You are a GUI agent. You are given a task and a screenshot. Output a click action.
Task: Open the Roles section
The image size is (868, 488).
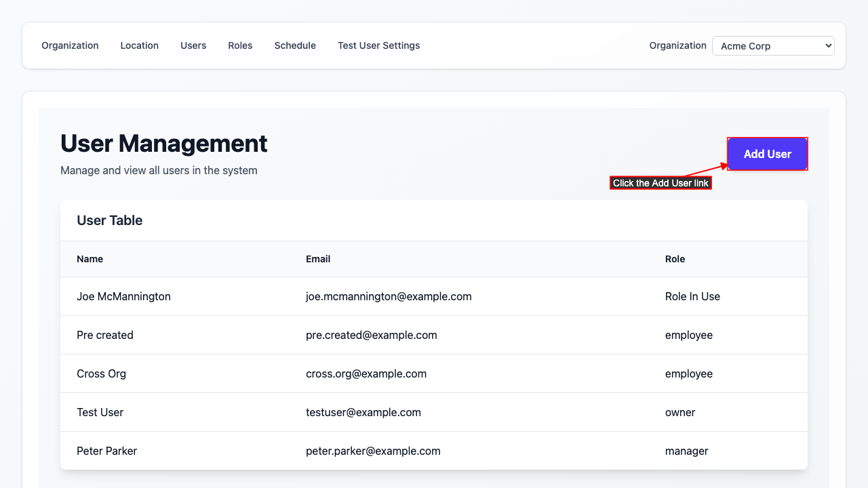click(240, 45)
